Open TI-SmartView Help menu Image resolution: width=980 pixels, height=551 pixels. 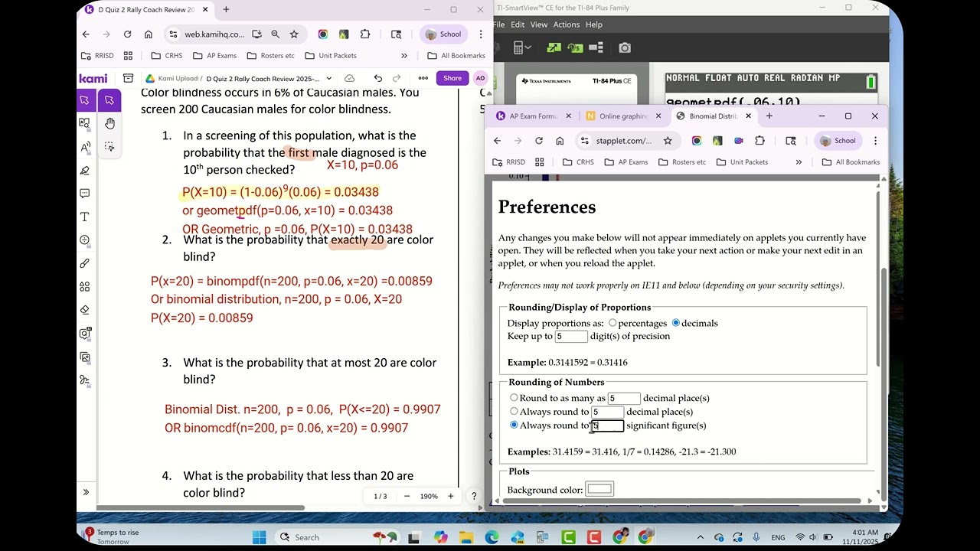(x=594, y=24)
